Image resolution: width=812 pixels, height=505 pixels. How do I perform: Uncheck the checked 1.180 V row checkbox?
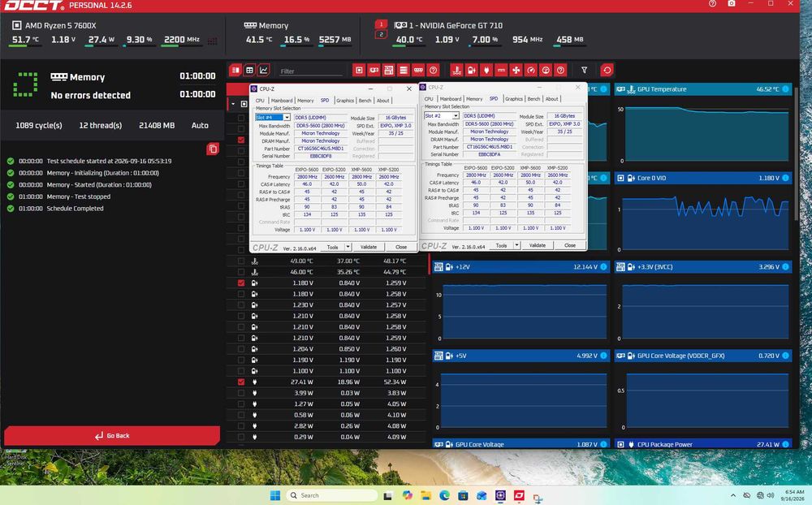[241, 283]
